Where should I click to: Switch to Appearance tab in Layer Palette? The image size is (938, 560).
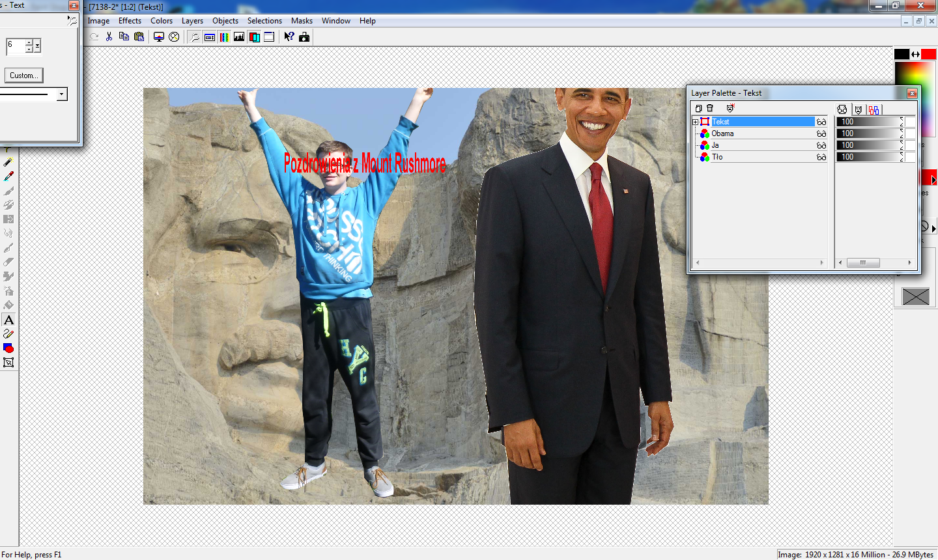pyautogui.click(x=842, y=109)
